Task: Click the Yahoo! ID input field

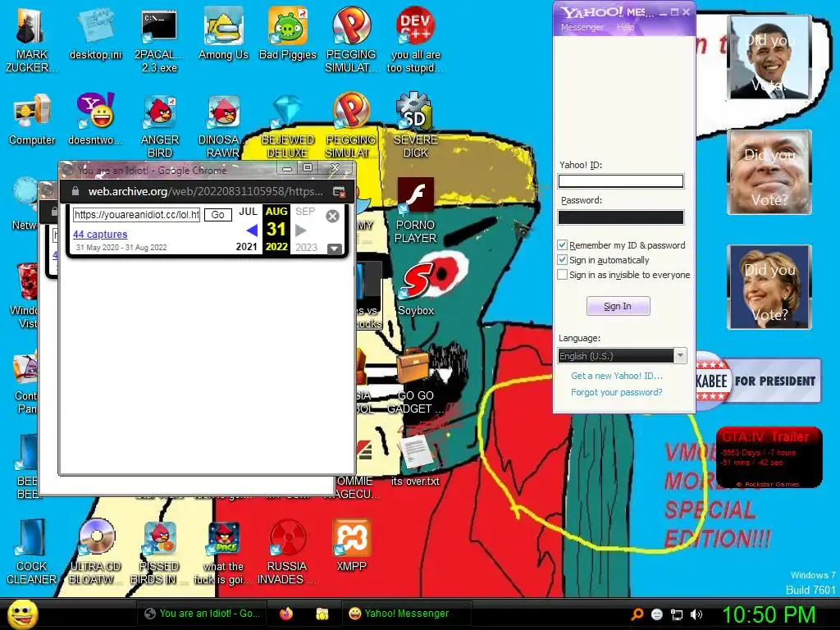Action: [621, 181]
